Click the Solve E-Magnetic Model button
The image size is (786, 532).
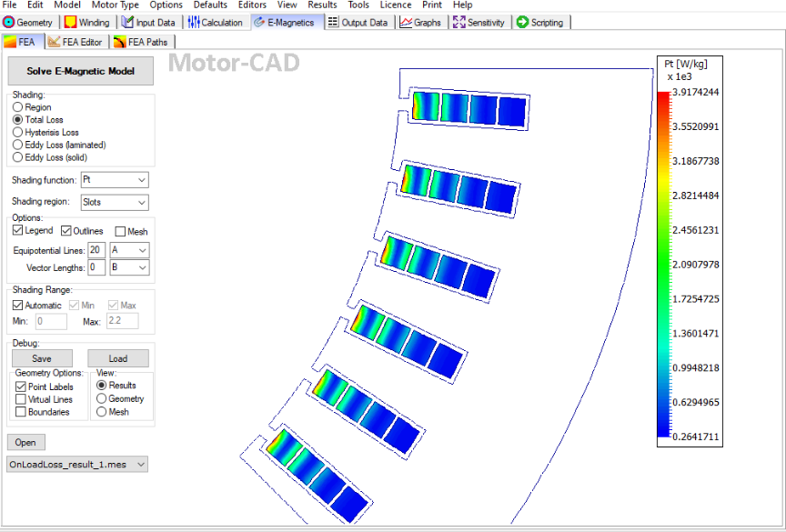80,72
